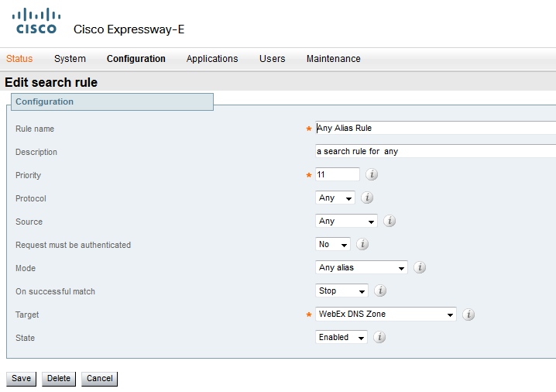The height and width of the screenshot is (392, 556).
Task: Open the Source dropdown
Action: pyautogui.click(x=346, y=221)
